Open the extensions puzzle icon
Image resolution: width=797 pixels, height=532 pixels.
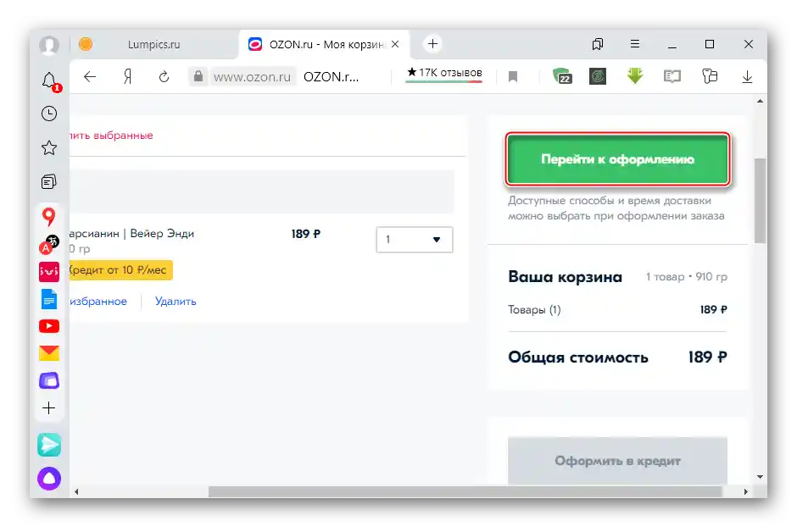pos(710,76)
